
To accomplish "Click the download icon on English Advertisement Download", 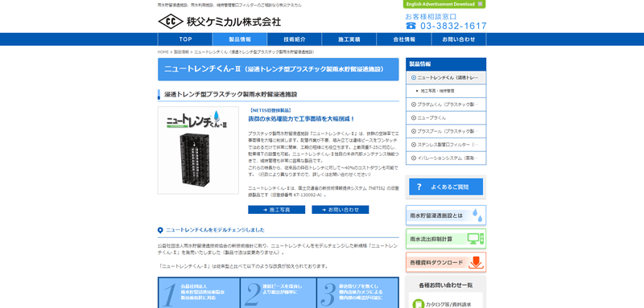I will point(480,4).
